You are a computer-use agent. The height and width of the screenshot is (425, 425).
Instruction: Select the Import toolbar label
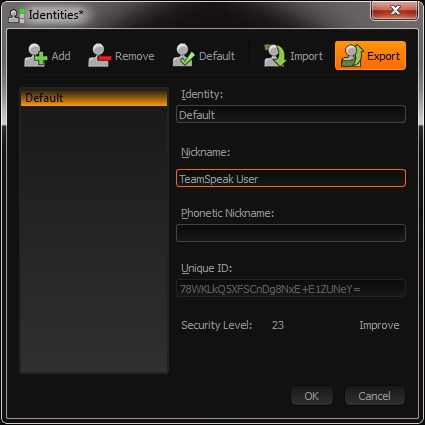click(x=306, y=56)
